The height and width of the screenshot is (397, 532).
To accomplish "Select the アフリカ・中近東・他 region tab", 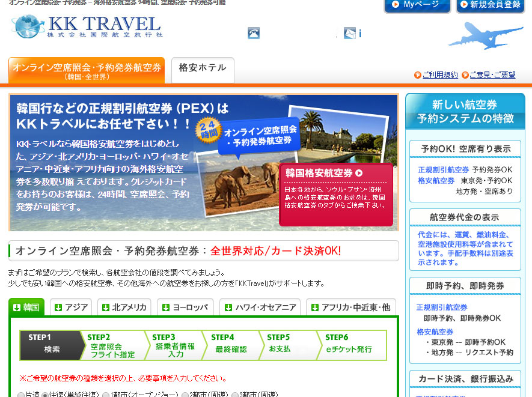I will [x=351, y=307].
